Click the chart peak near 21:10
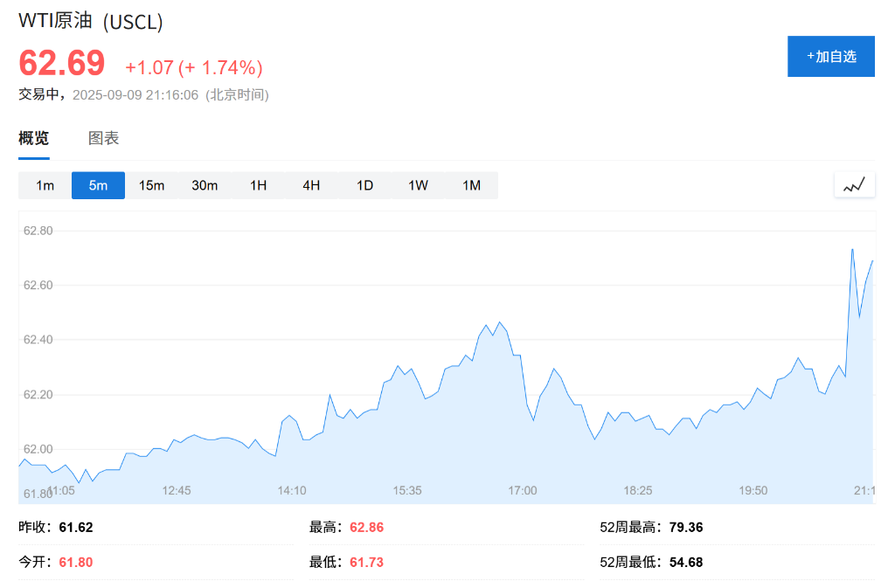895x588 pixels. (852, 249)
